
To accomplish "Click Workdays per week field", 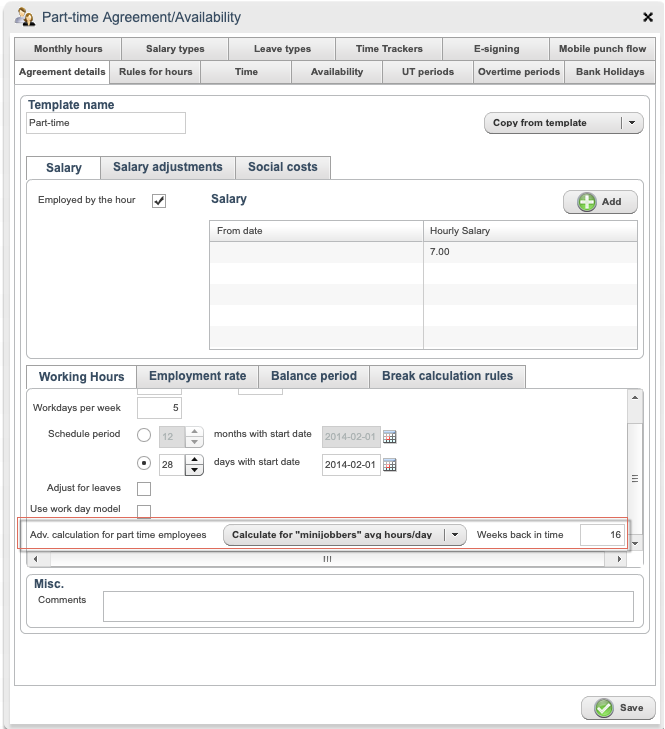I will [x=160, y=408].
